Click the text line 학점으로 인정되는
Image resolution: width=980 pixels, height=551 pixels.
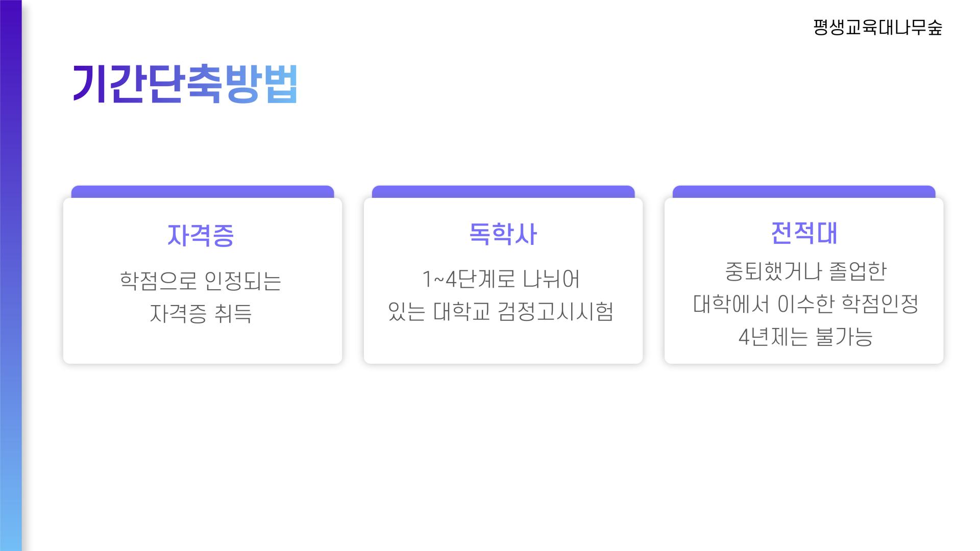click(x=201, y=281)
